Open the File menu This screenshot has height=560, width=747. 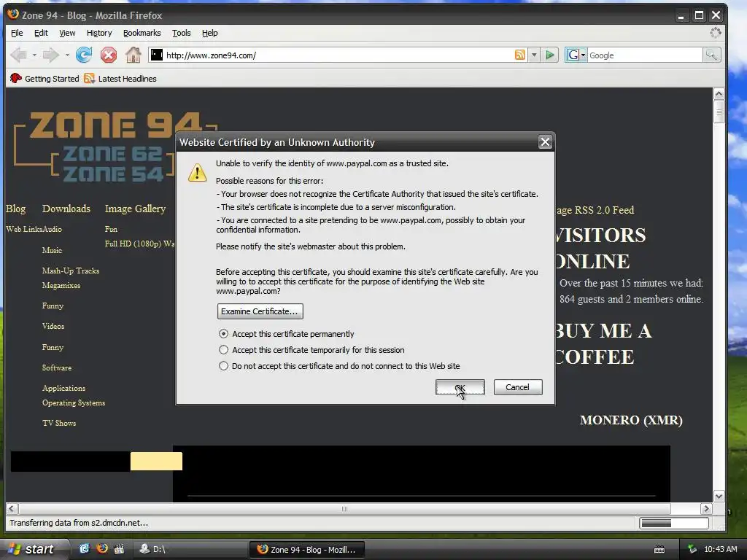17,33
